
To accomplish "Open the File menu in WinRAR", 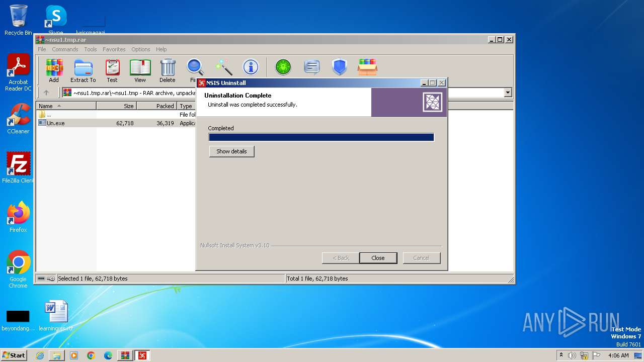I will click(42, 49).
